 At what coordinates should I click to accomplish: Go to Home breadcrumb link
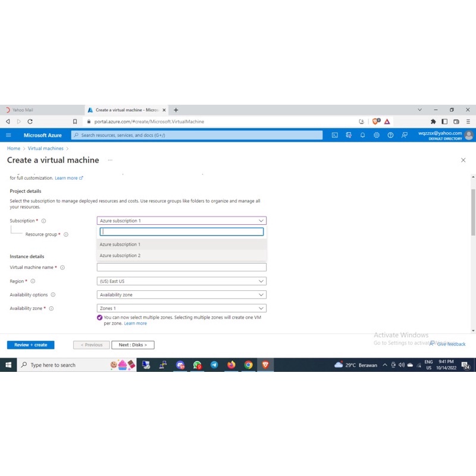pos(14,148)
